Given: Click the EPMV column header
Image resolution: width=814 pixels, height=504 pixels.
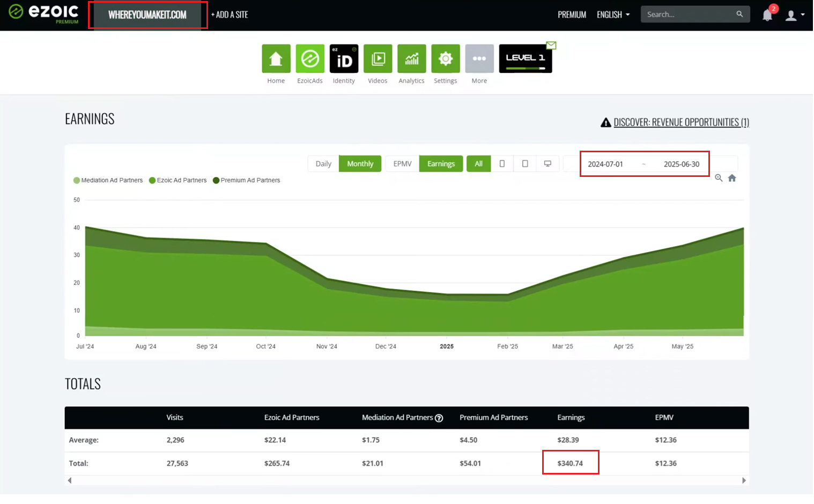Looking at the screenshot, I should tap(664, 418).
